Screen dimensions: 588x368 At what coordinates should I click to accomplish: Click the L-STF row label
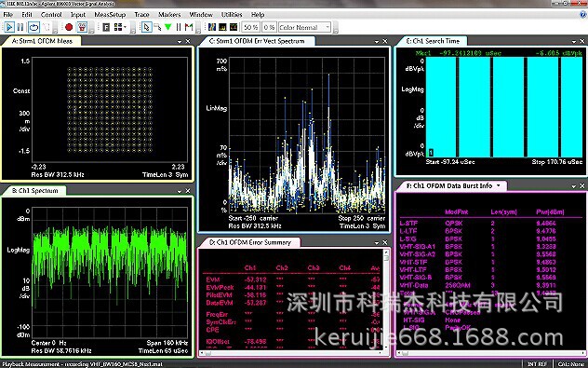click(x=408, y=224)
